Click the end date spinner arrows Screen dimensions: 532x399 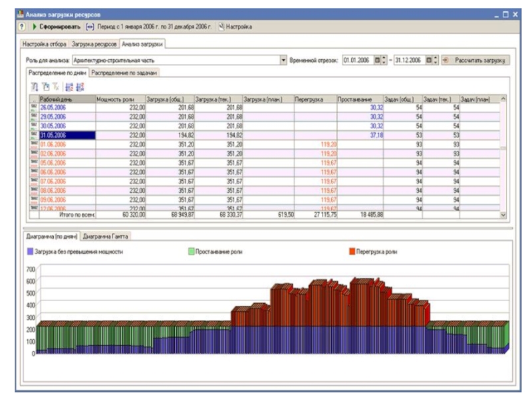click(x=436, y=60)
